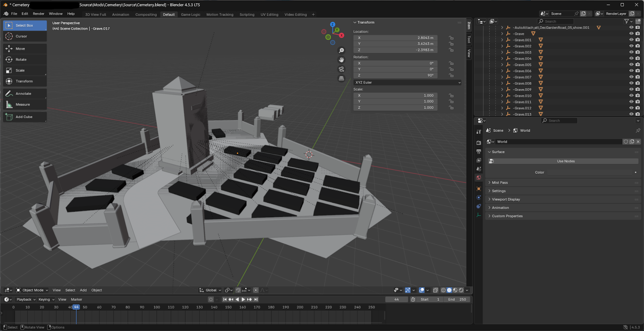Lock the X location value
The height and width of the screenshot is (331, 644).
pos(451,38)
